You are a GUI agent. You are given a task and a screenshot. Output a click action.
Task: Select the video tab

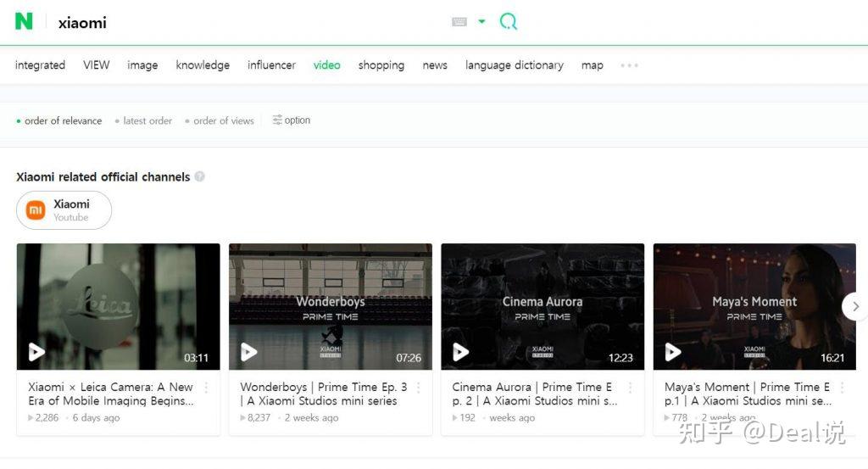click(x=326, y=65)
